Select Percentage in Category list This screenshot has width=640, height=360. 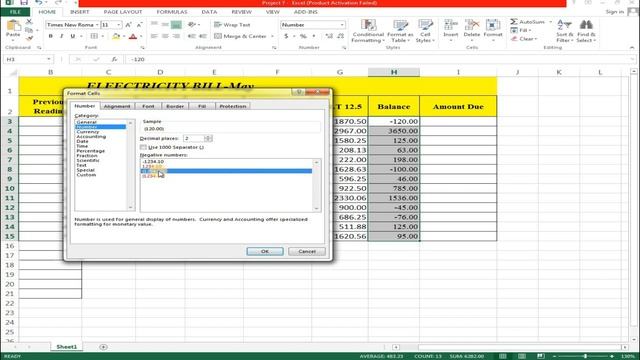click(91, 151)
